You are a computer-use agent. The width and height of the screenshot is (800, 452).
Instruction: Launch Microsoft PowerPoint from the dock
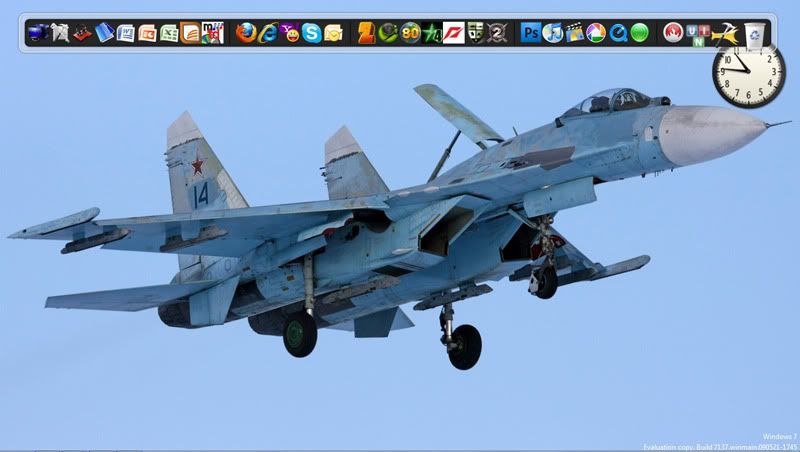(147, 33)
